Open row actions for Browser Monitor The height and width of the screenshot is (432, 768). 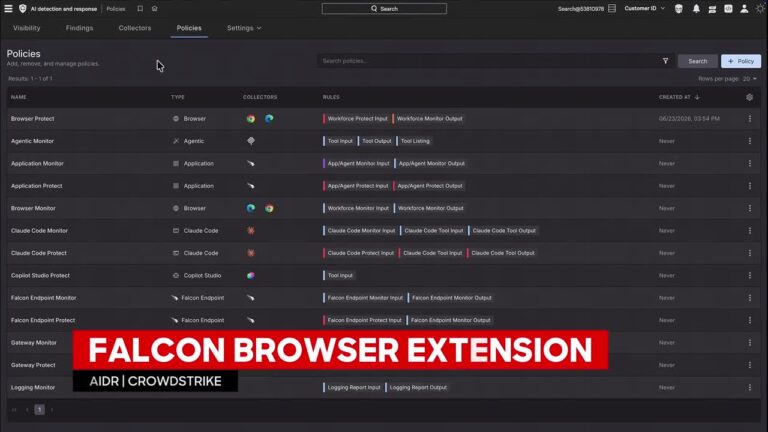pyautogui.click(x=749, y=208)
